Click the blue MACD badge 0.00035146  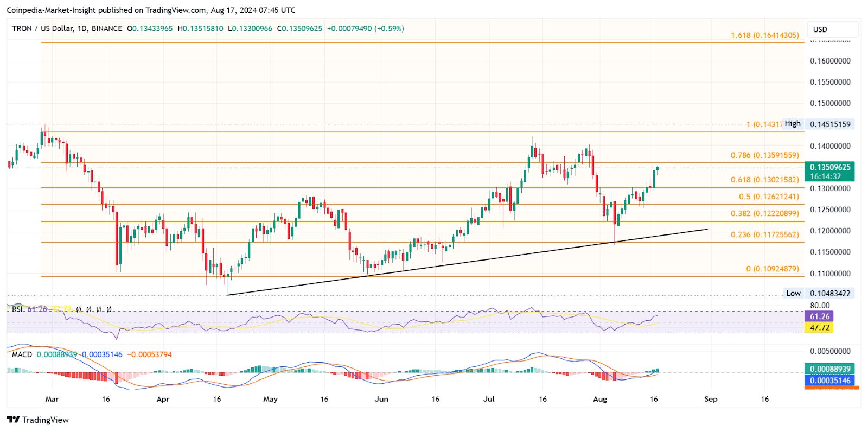(x=830, y=381)
